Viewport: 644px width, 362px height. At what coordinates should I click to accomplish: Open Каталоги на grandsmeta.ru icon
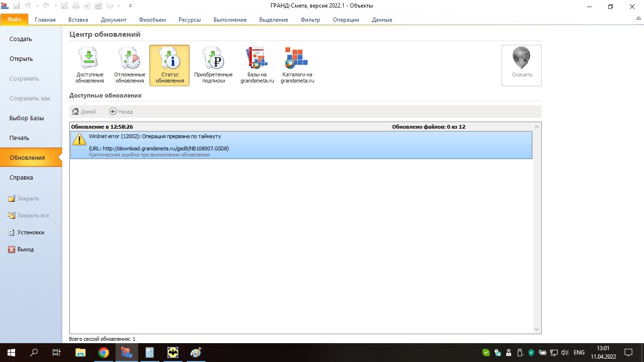[297, 66]
